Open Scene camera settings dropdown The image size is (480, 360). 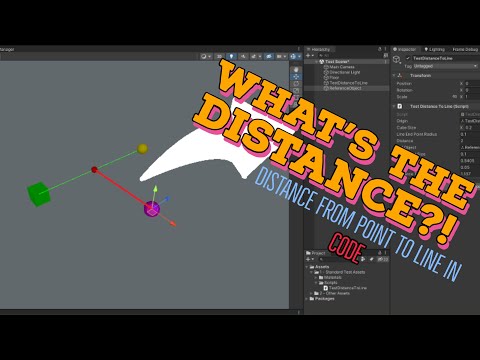point(281,56)
